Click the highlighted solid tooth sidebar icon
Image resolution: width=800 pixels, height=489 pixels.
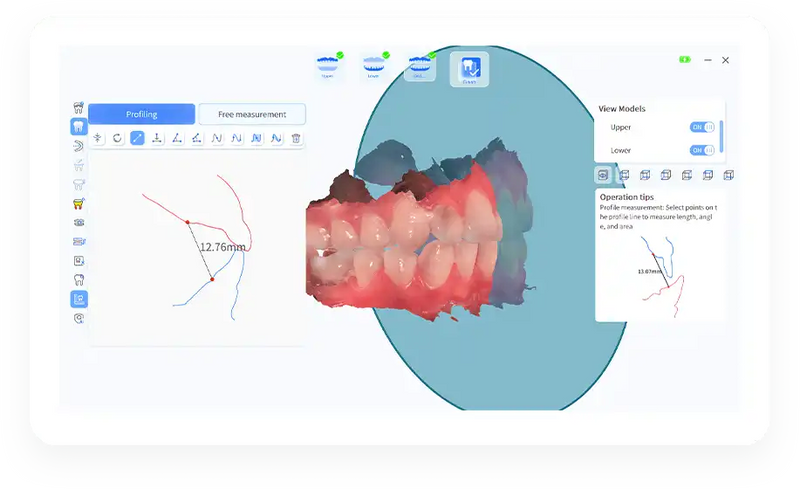[79, 126]
